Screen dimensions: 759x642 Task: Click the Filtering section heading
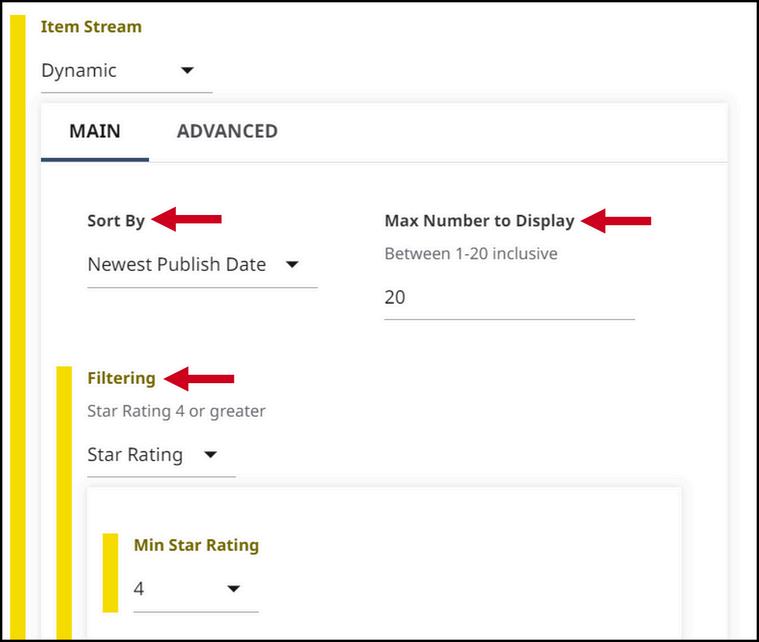121,378
